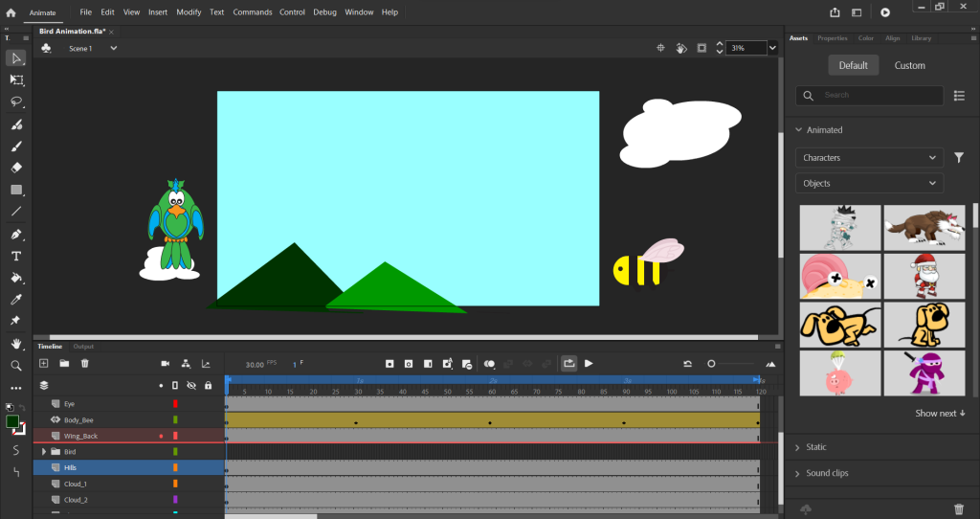This screenshot has height=519, width=980.
Task: Click the new layer icon in Timeline
Action: 43,364
